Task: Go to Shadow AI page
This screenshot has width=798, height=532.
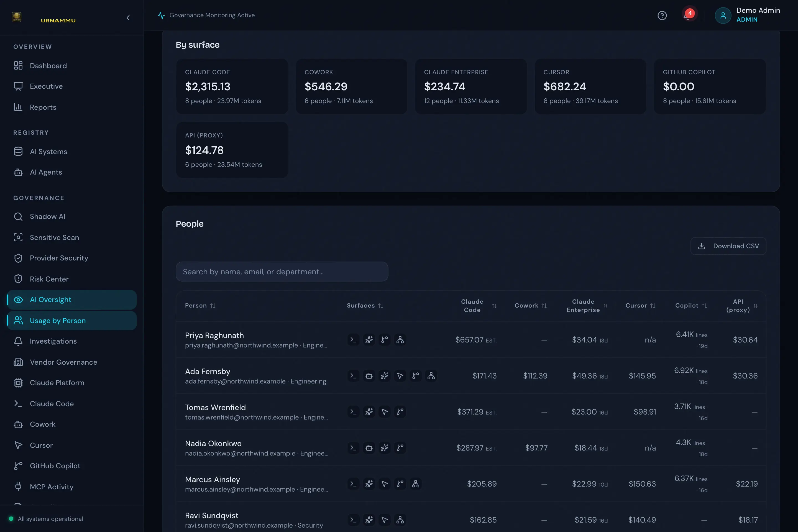Action: 71,216
